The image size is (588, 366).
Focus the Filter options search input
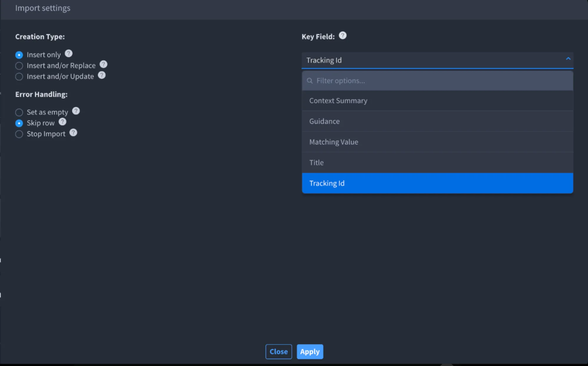coord(437,81)
